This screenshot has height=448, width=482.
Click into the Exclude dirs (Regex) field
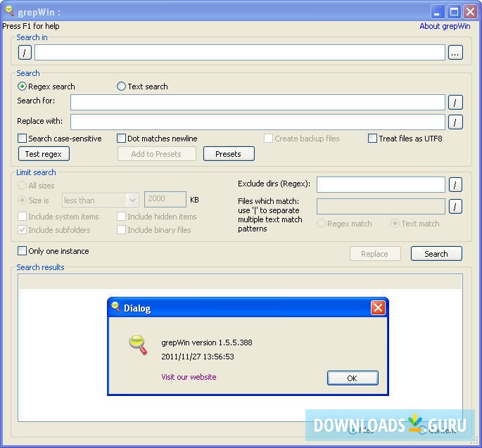(381, 185)
